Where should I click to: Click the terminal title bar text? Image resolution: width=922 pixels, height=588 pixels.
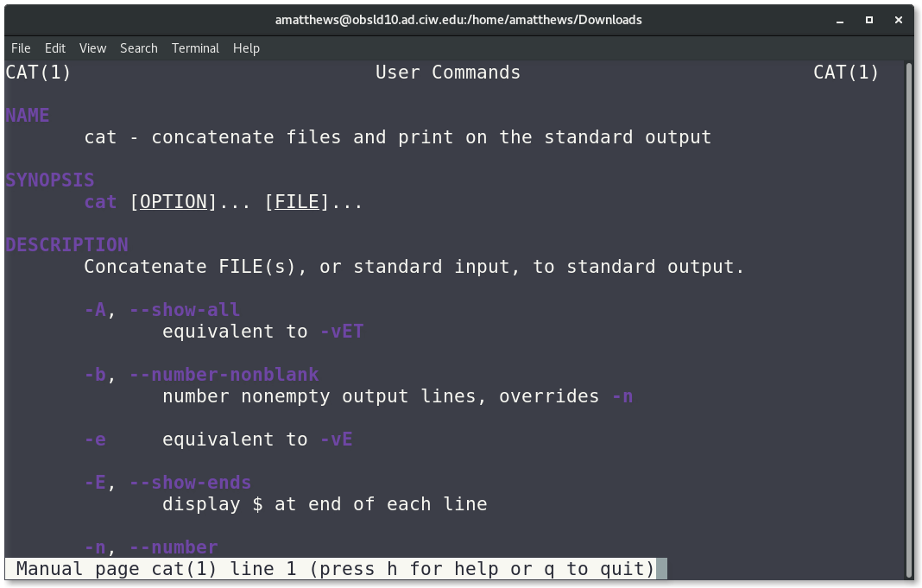point(458,20)
